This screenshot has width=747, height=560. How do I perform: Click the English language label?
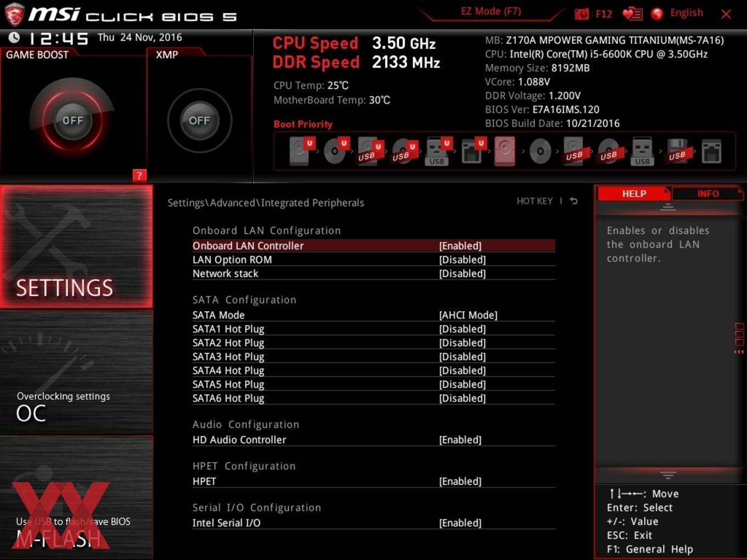click(x=686, y=13)
